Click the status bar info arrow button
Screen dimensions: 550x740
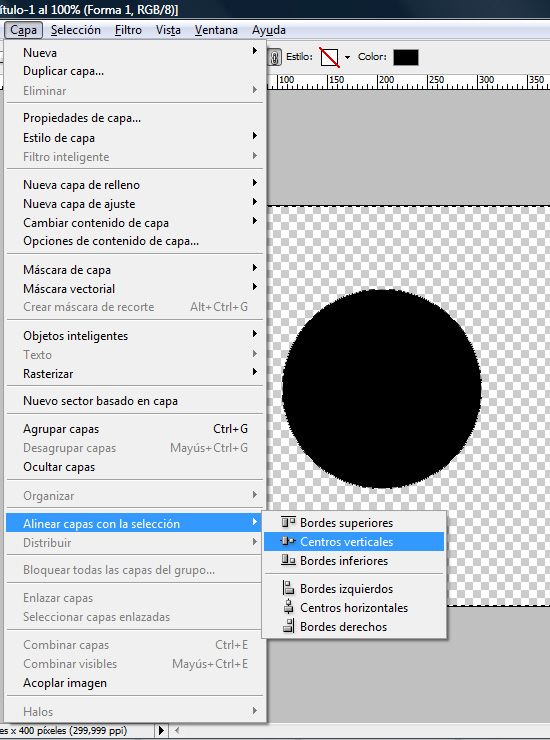tap(161, 731)
